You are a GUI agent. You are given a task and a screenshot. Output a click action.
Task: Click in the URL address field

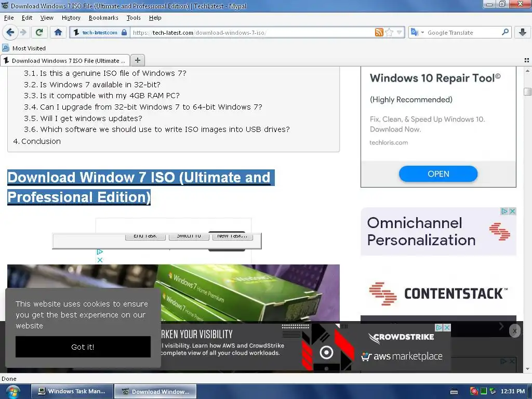tap(253, 33)
